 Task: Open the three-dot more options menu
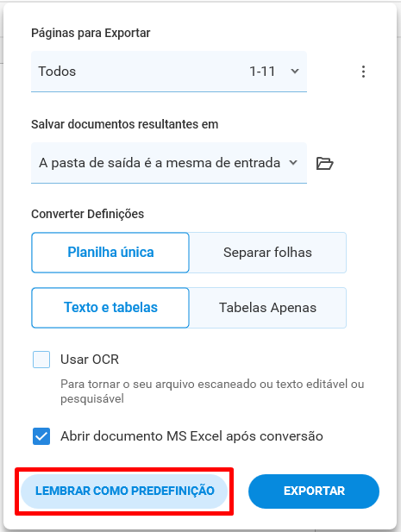point(363,72)
